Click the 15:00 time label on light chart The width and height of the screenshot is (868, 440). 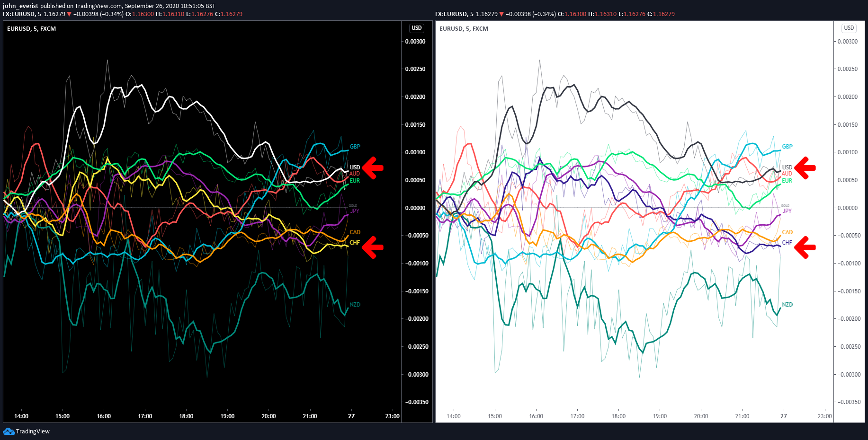click(495, 416)
